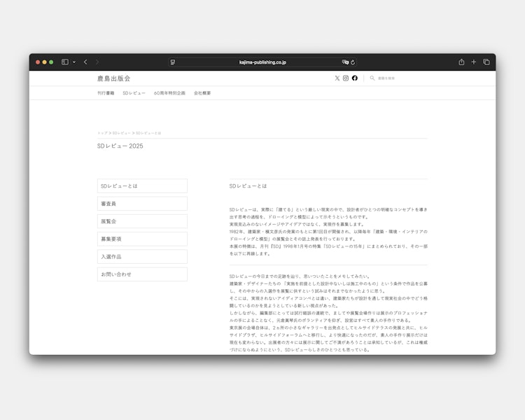Image resolution: width=525 pixels, height=420 pixels.
Task: Maximize the window with the green button
Action: [51, 62]
